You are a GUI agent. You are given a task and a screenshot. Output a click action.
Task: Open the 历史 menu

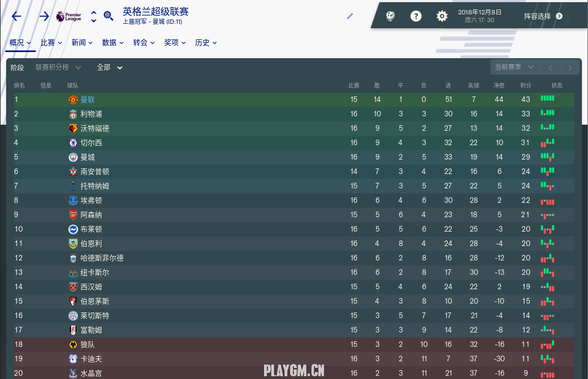coord(206,43)
